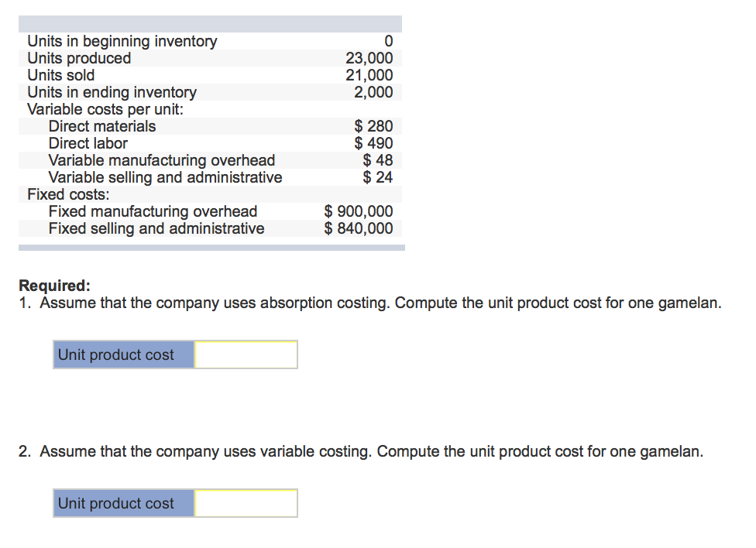
Task: Select the Units in ending inventory row
Action: pyautogui.click(x=112, y=92)
